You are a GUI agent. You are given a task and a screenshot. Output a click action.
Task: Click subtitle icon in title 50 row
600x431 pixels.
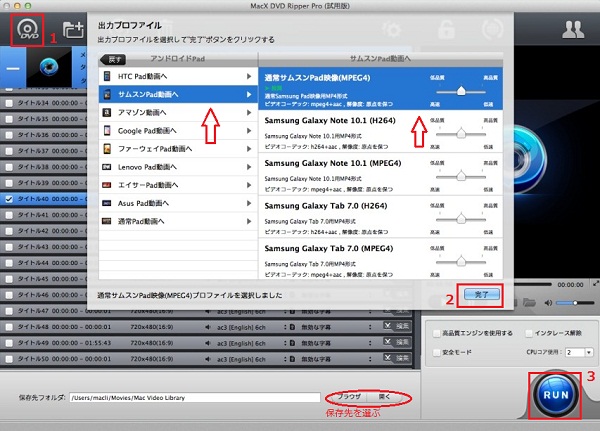coord(292,359)
